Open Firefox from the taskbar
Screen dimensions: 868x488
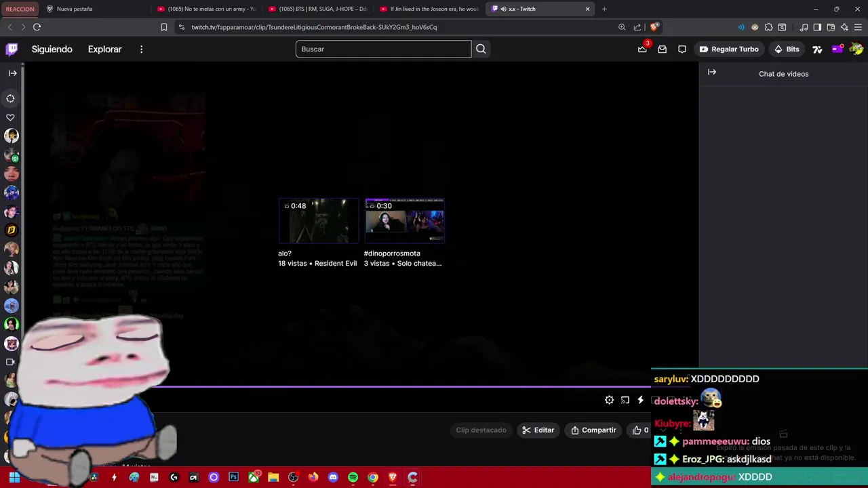[313, 477]
